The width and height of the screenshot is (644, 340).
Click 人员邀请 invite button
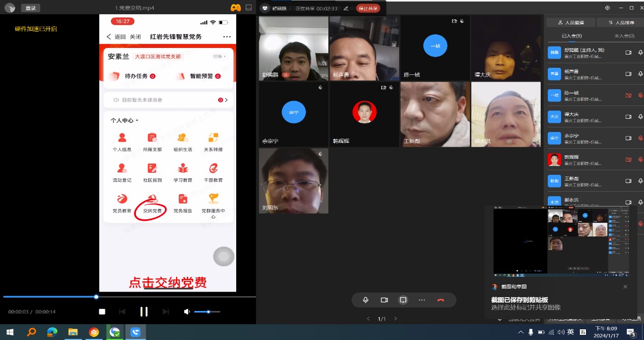pyautogui.click(x=571, y=22)
